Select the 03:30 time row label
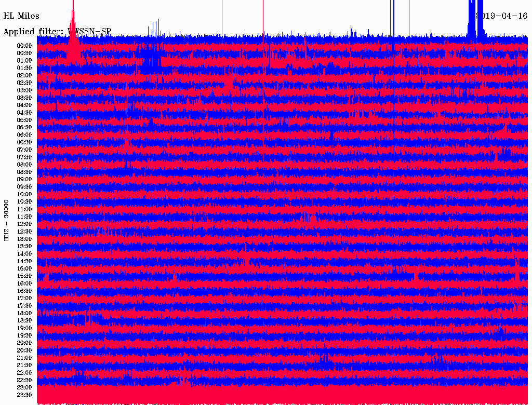This screenshot has height=405, width=532. [24, 98]
